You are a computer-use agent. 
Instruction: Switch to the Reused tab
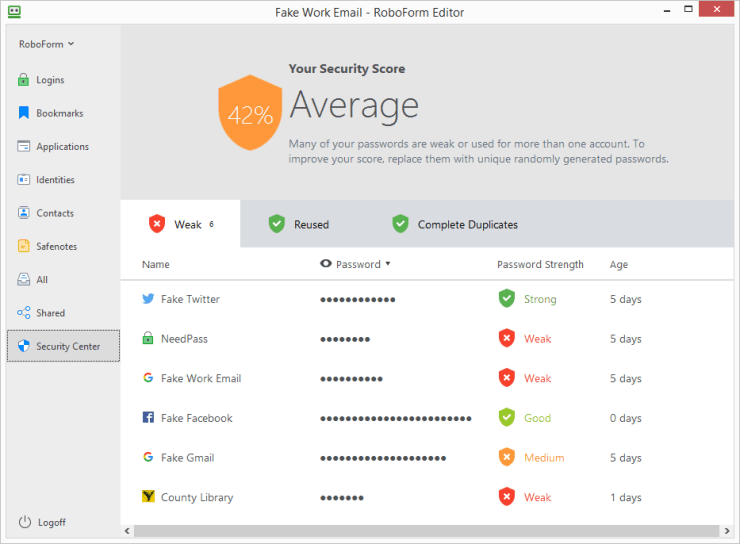[x=299, y=225]
